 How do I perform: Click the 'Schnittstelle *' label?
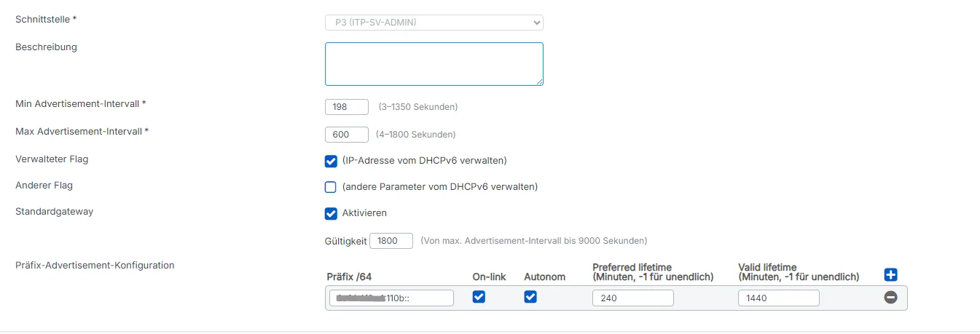[x=46, y=20]
